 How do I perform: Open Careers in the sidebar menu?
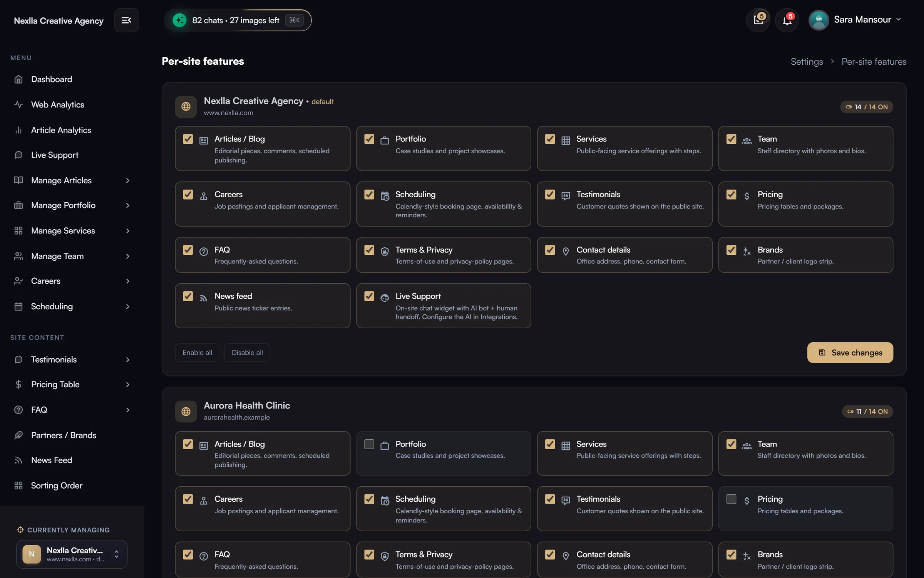[x=72, y=281]
